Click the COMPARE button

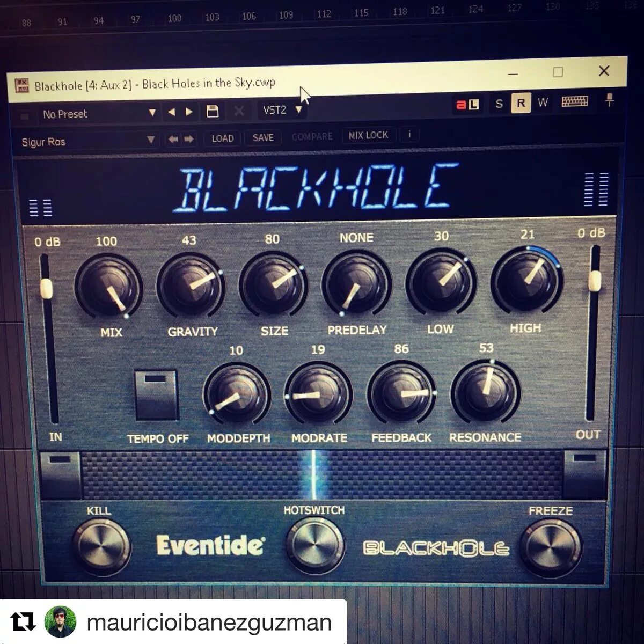[x=312, y=136]
